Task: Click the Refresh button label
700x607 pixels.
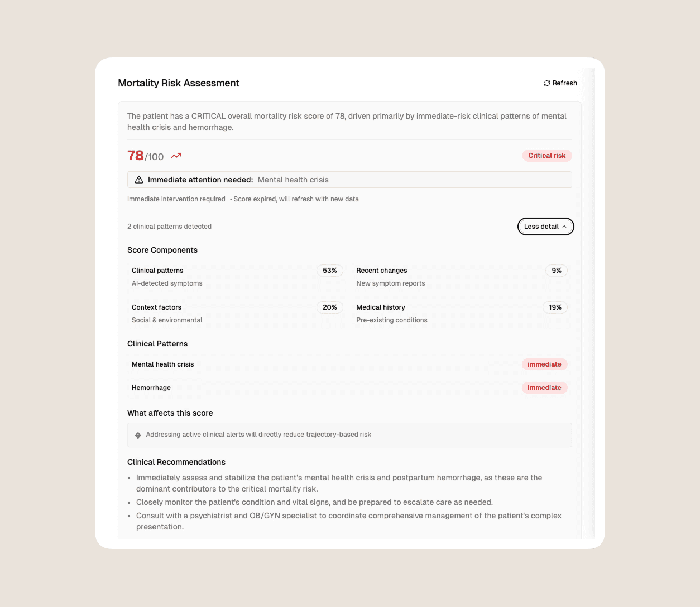Action: pos(565,83)
